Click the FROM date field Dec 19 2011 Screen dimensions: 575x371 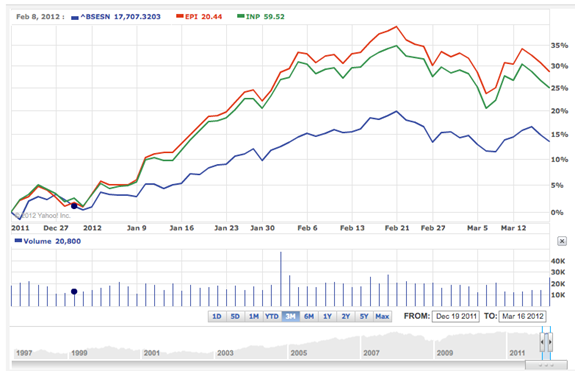click(456, 316)
